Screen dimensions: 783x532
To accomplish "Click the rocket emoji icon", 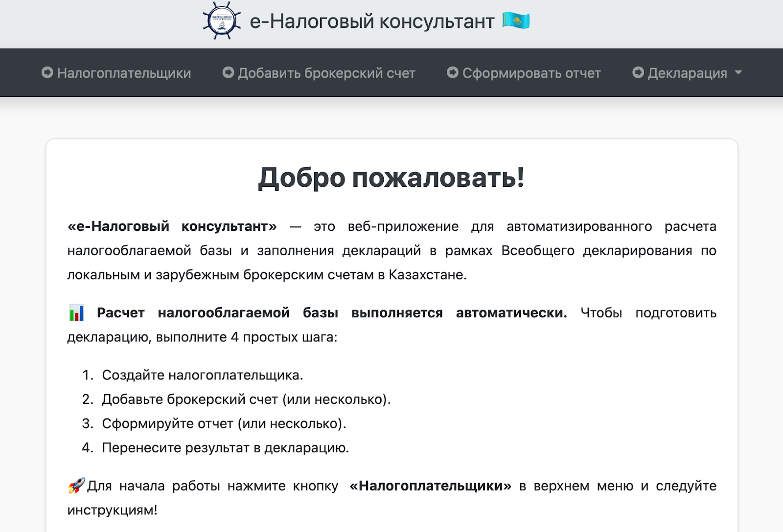I will (76, 486).
